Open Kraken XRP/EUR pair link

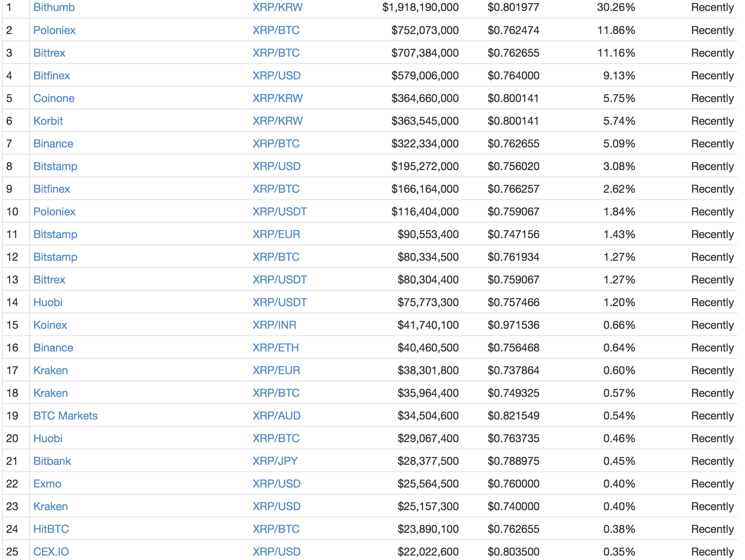(276, 370)
